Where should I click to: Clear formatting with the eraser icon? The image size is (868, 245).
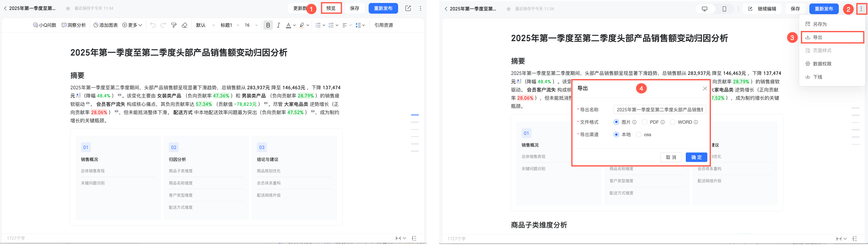(184, 25)
